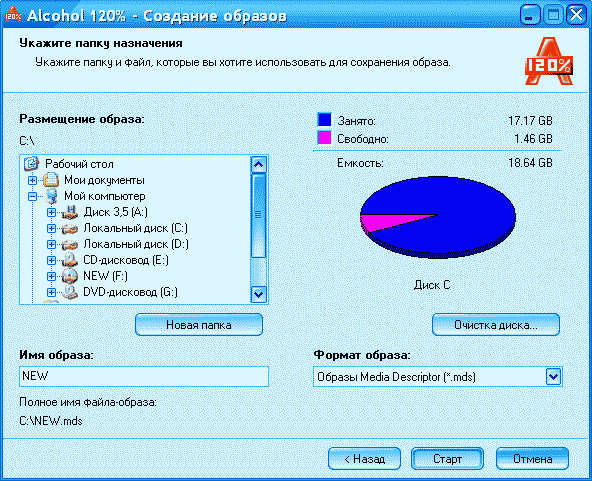Click the Отмена button
The image size is (592, 481).
[532, 459]
